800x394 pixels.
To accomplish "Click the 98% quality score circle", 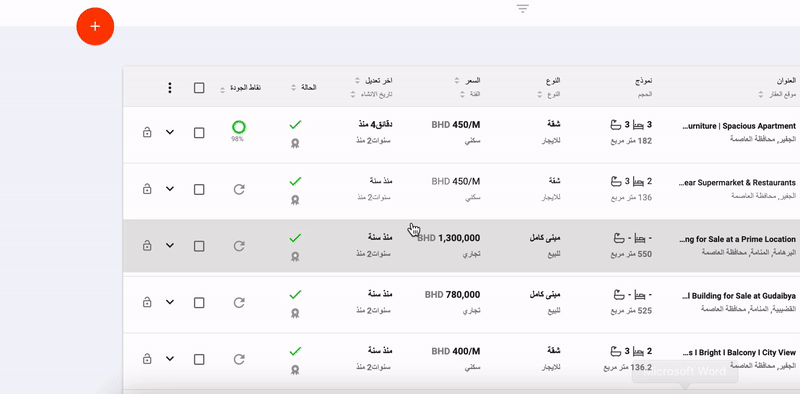I will point(238,127).
